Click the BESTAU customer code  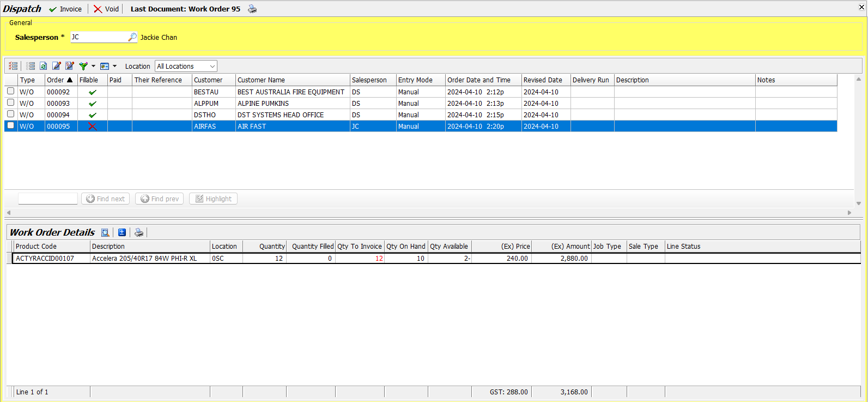tap(206, 92)
